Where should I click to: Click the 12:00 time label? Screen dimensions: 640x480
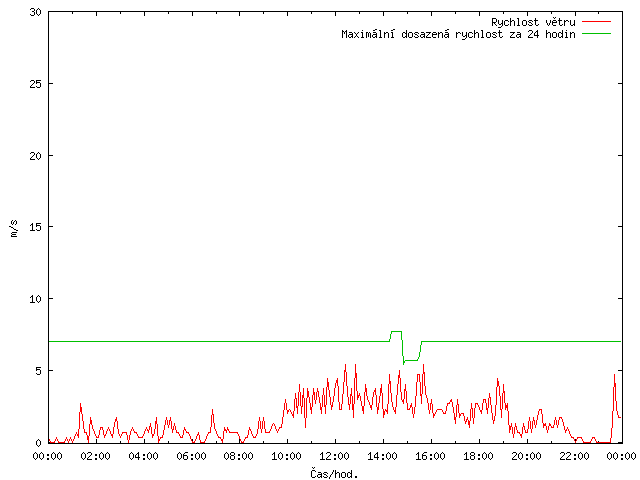[334, 456]
